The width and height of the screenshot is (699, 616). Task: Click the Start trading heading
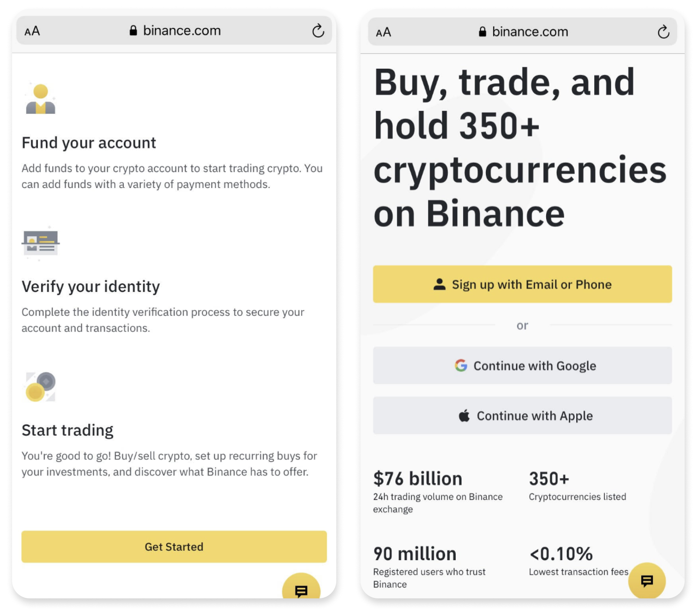point(68,430)
